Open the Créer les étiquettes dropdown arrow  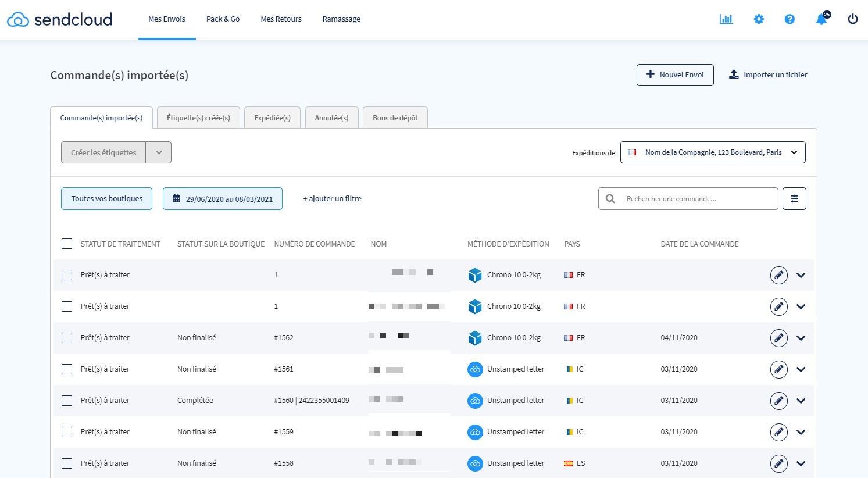tap(159, 152)
